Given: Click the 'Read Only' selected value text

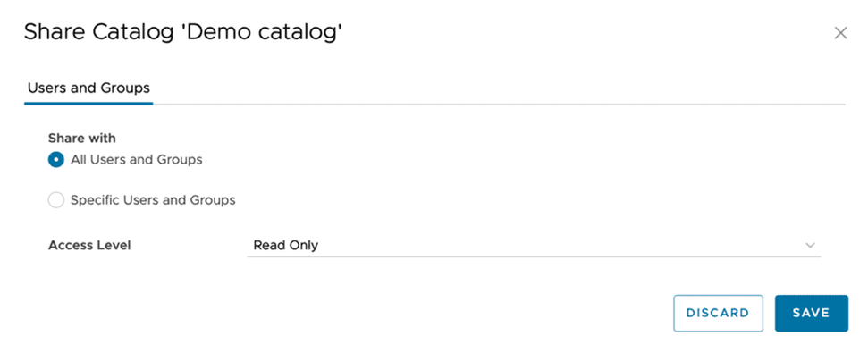Looking at the screenshot, I should pos(286,245).
